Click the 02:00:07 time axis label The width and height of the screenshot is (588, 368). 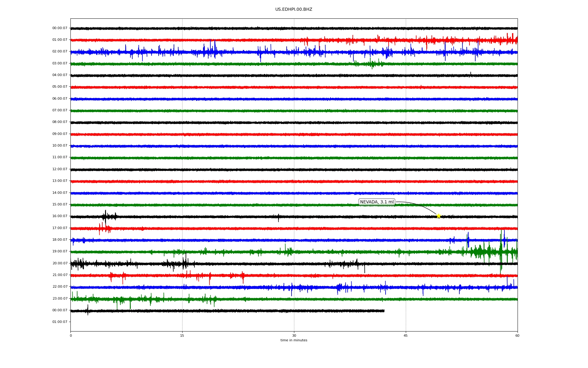click(60, 52)
